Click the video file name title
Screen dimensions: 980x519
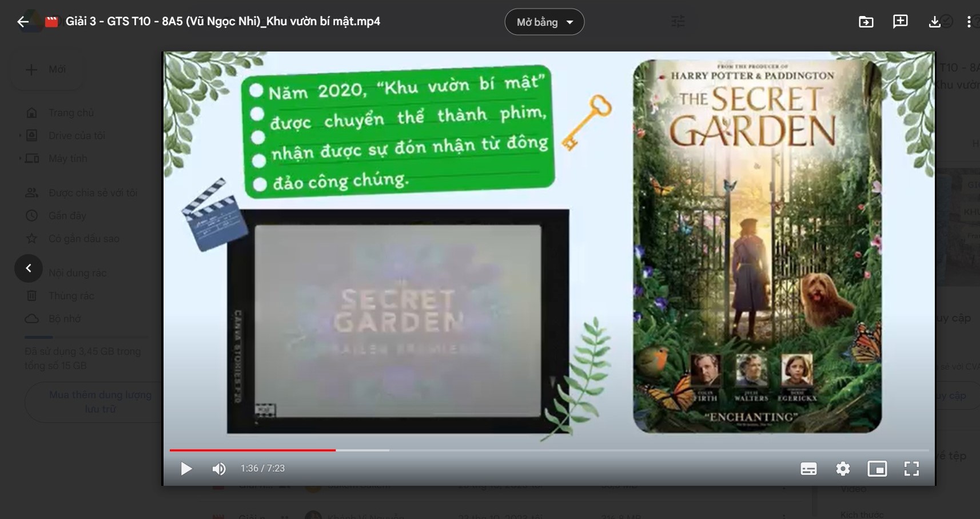tap(223, 22)
